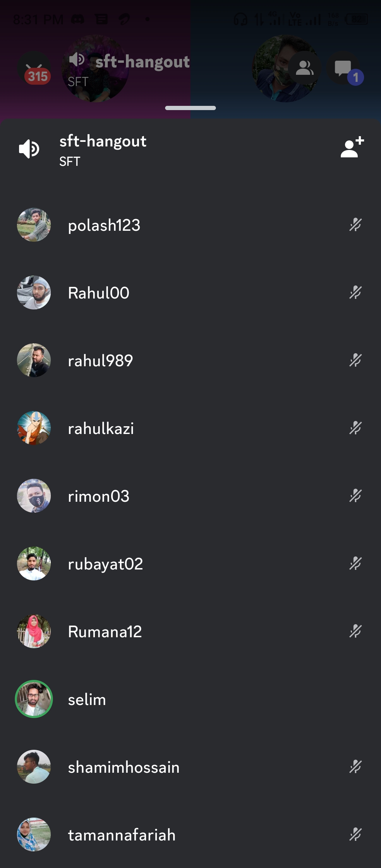Tap the dimmed sft-hangout header title
This screenshot has height=868, width=381.
coord(143,62)
